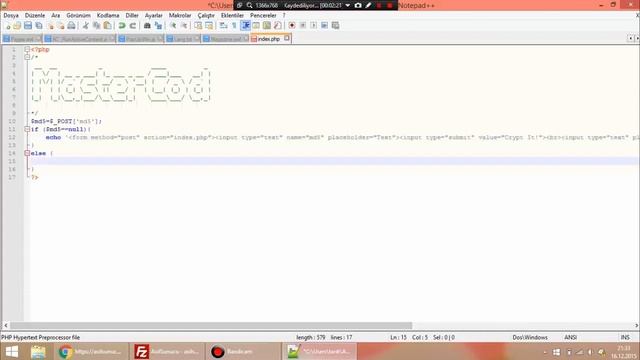This screenshot has width=640, height=360.
Task: Click the Close All toolbar icon
Action: [60, 26]
